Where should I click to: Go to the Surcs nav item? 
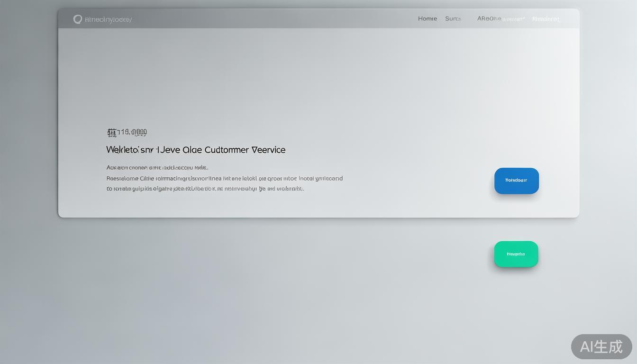click(453, 18)
